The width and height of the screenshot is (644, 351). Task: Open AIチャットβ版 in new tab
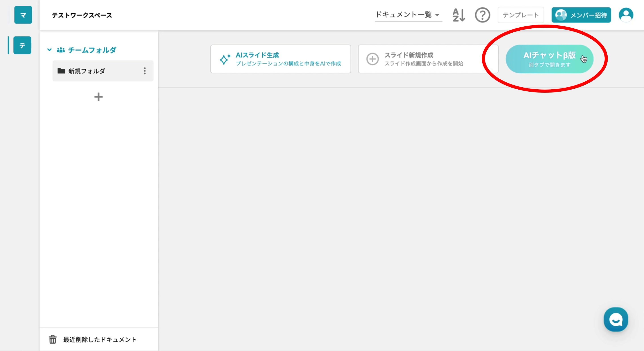[549, 59]
